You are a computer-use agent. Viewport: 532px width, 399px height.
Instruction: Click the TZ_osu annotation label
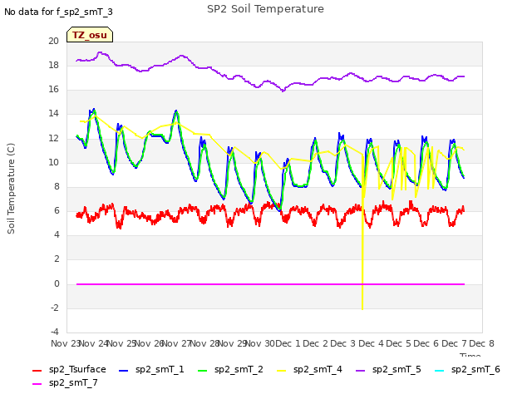pos(90,35)
